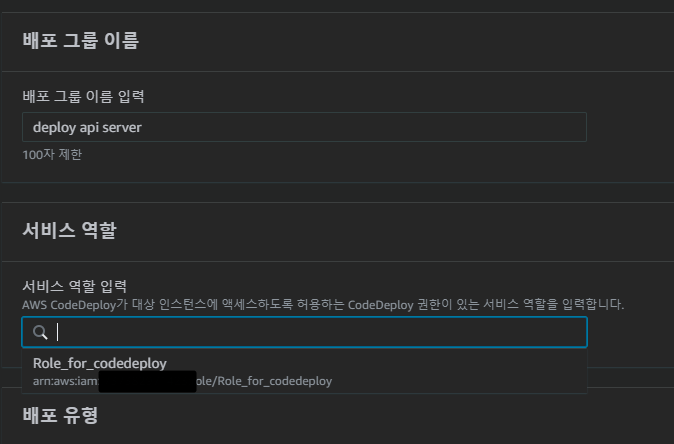Click the 'ole/Role_for_codedeploy' ARN suffix text
Viewport: 674px width, 444px height.
(264, 381)
